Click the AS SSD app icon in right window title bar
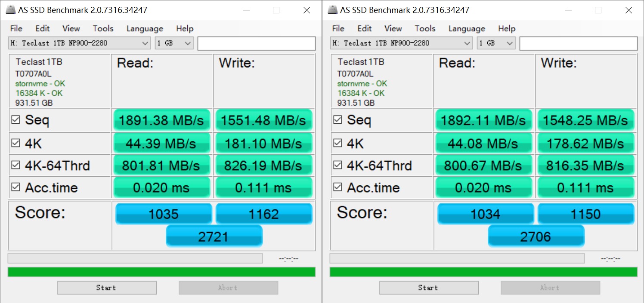 coord(332,9)
